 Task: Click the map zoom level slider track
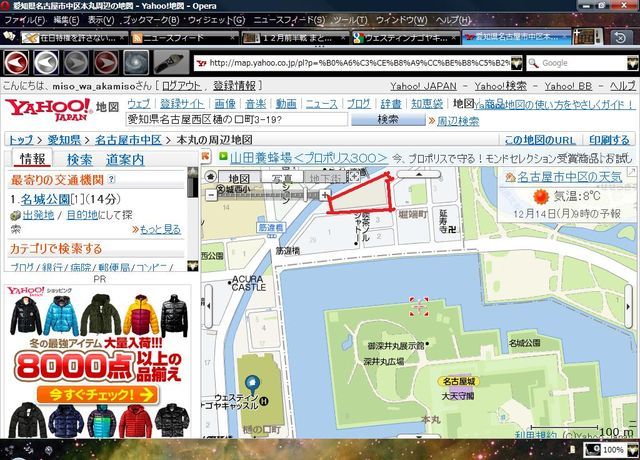point(270,193)
